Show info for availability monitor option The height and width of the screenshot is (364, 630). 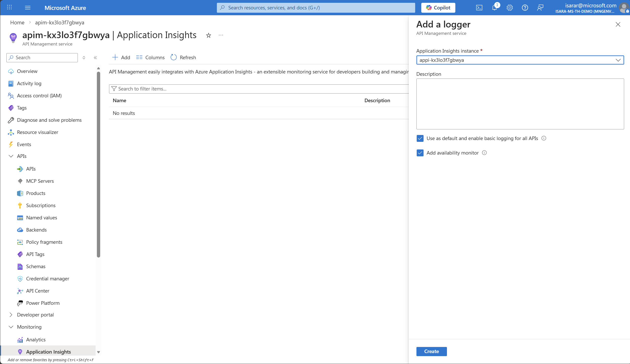pyautogui.click(x=484, y=153)
